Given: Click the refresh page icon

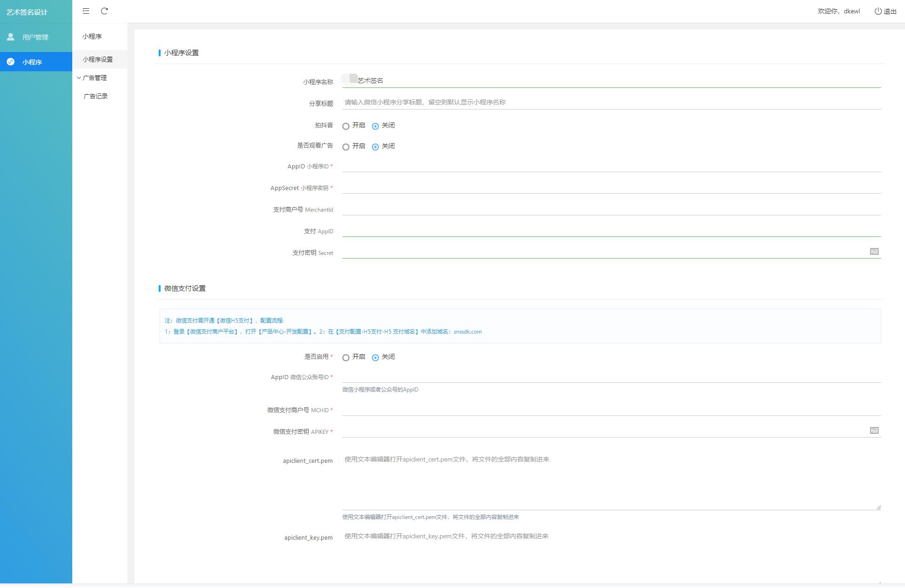Looking at the screenshot, I should coord(104,11).
